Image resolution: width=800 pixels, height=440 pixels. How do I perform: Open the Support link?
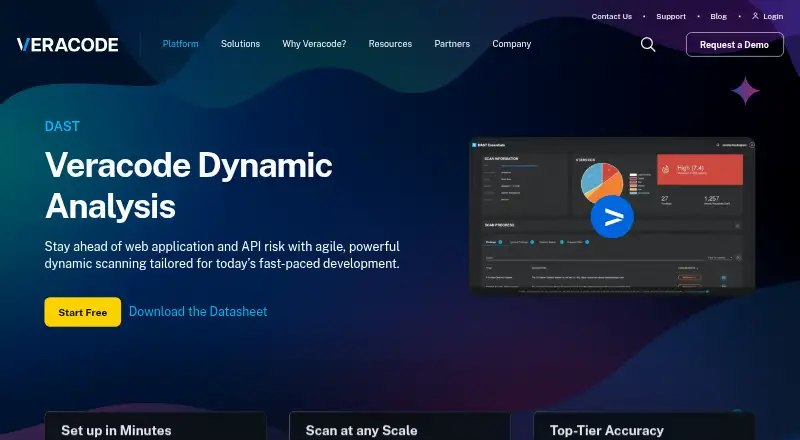(671, 16)
